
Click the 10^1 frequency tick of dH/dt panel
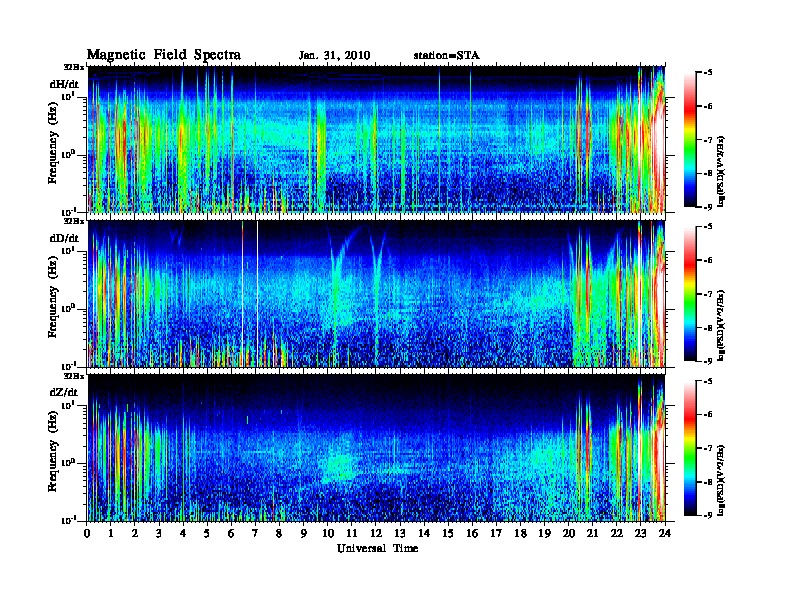68,96
